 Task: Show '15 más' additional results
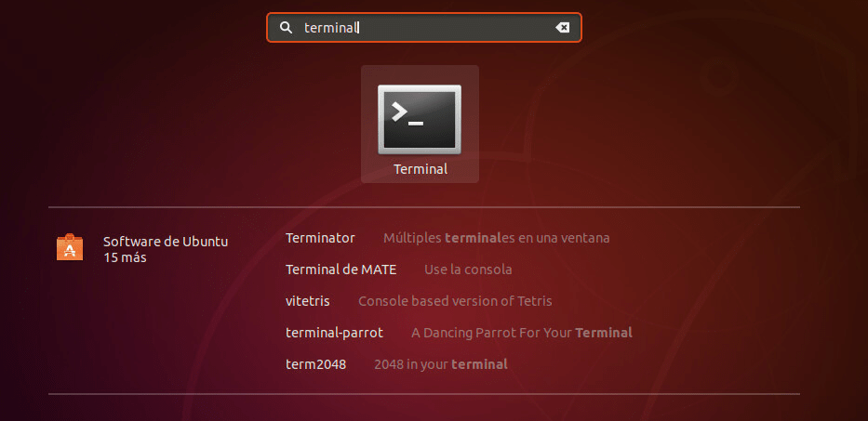[125, 257]
